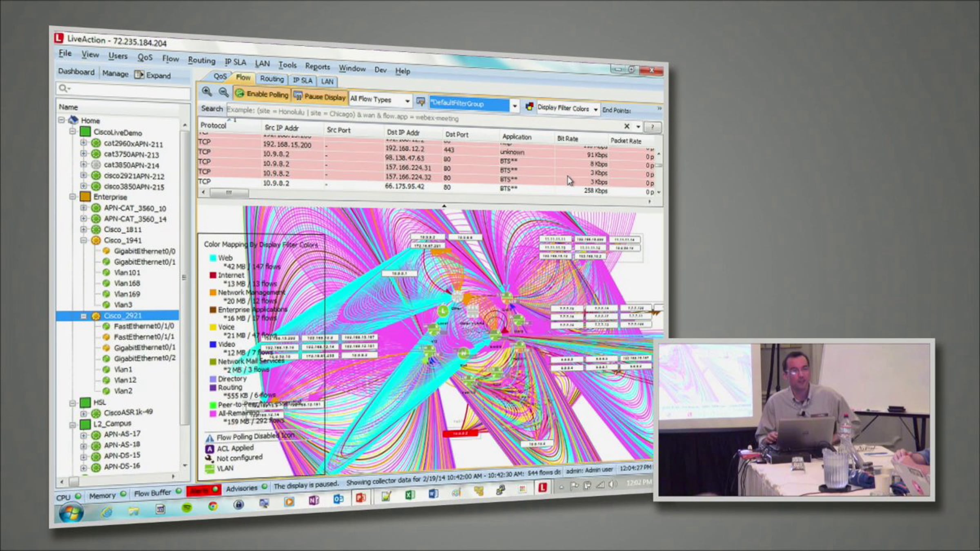Sort by the Application column header
The image size is (980, 551).
point(517,137)
